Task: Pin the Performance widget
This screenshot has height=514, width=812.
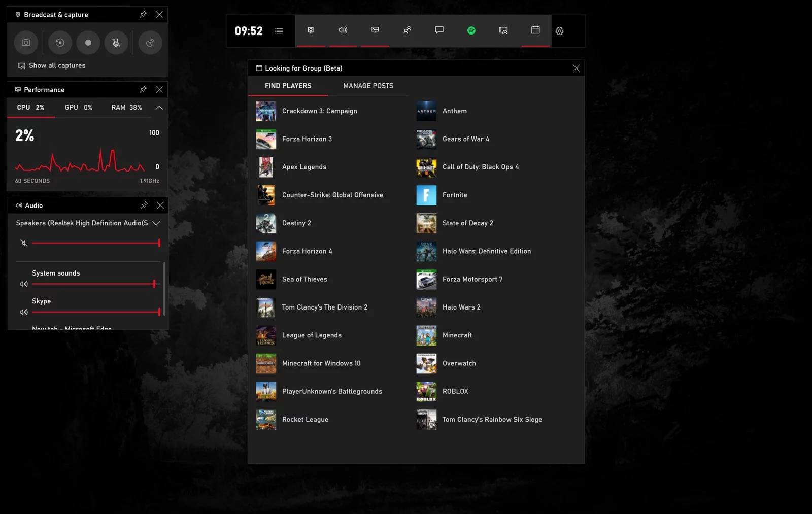Action: tap(143, 89)
